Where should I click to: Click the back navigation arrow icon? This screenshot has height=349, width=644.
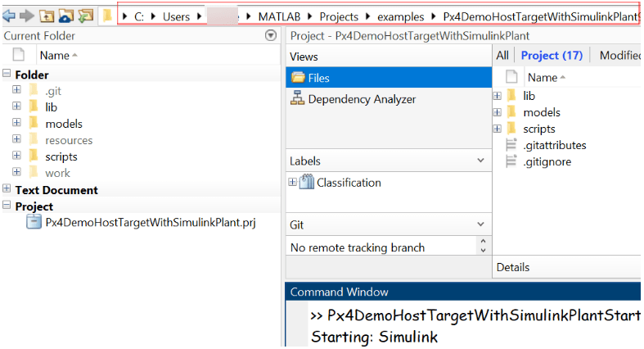pos(10,16)
